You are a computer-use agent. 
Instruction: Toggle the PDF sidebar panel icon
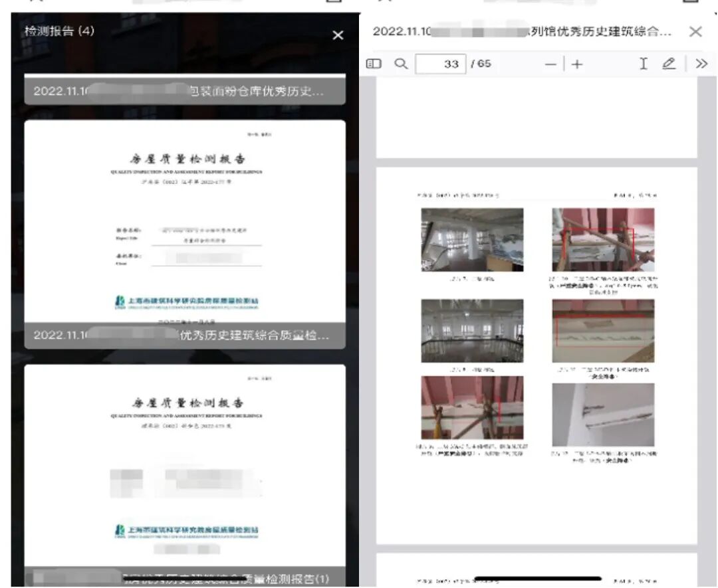click(x=374, y=64)
